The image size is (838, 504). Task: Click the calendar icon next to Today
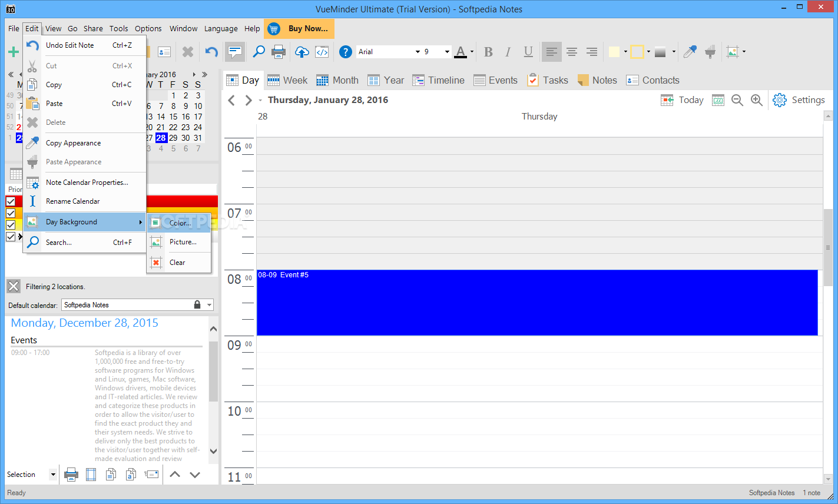[x=718, y=100]
